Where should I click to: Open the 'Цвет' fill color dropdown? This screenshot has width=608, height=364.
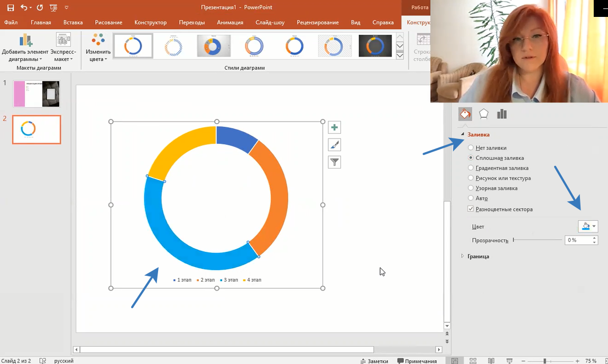588,227
